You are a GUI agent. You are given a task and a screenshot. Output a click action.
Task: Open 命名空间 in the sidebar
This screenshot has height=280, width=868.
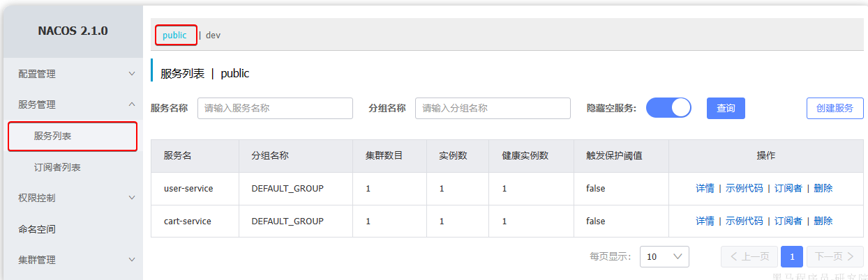pos(37,228)
